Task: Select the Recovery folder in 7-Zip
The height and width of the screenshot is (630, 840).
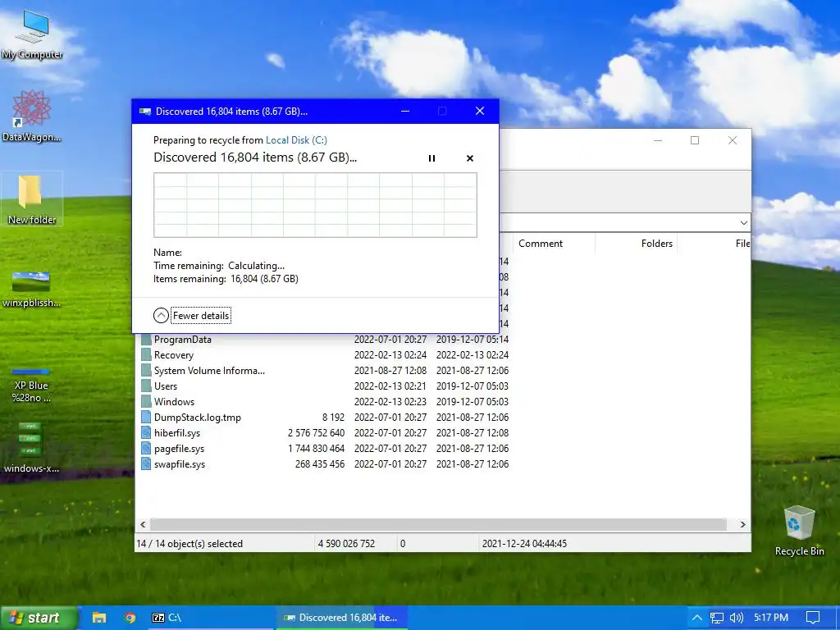Action: [325, 354]
